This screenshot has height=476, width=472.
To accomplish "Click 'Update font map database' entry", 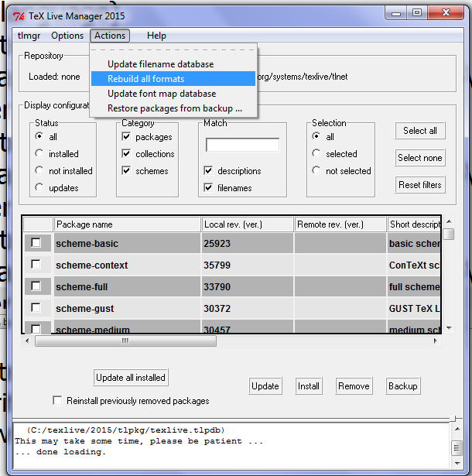I will pyautogui.click(x=161, y=94).
